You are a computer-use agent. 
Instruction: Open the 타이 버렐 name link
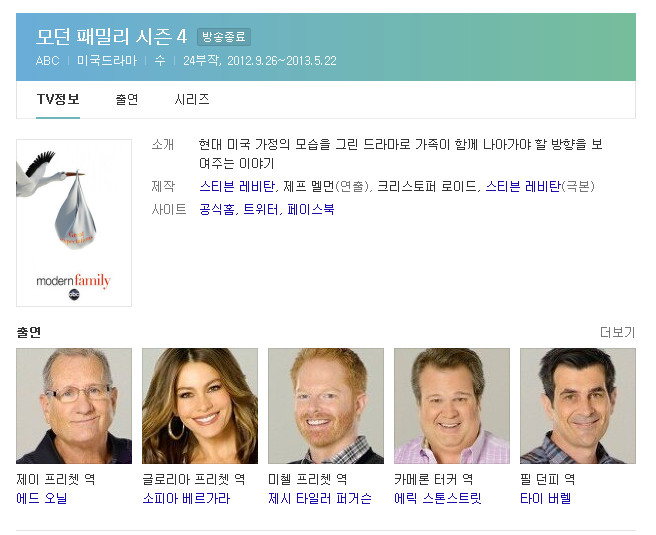[x=546, y=498]
